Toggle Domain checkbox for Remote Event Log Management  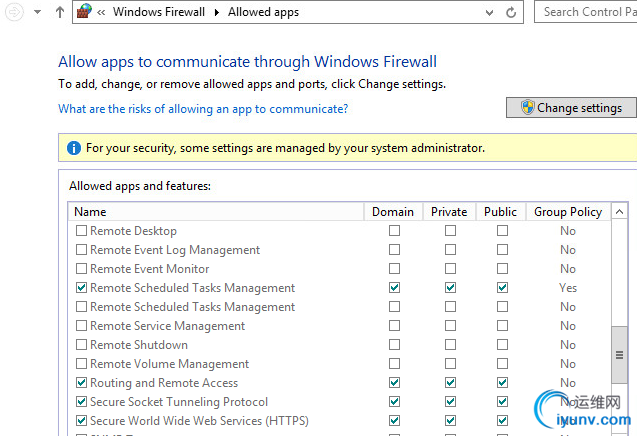[x=394, y=249]
